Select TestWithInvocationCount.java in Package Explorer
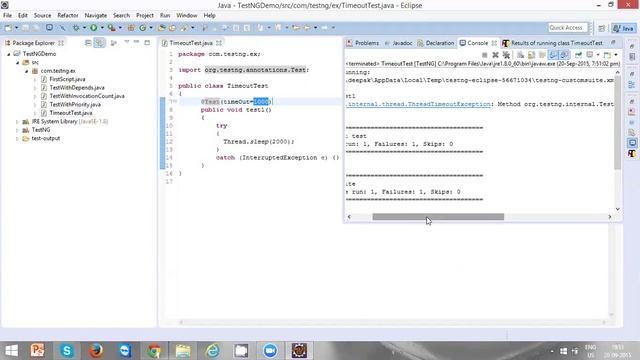This screenshot has width=640, height=360. coord(87,96)
